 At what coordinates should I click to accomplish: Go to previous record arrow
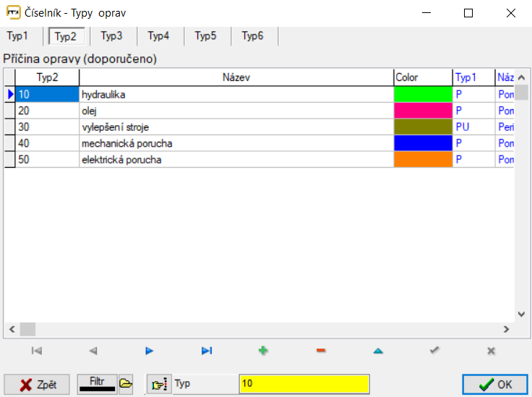(x=93, y=351)
